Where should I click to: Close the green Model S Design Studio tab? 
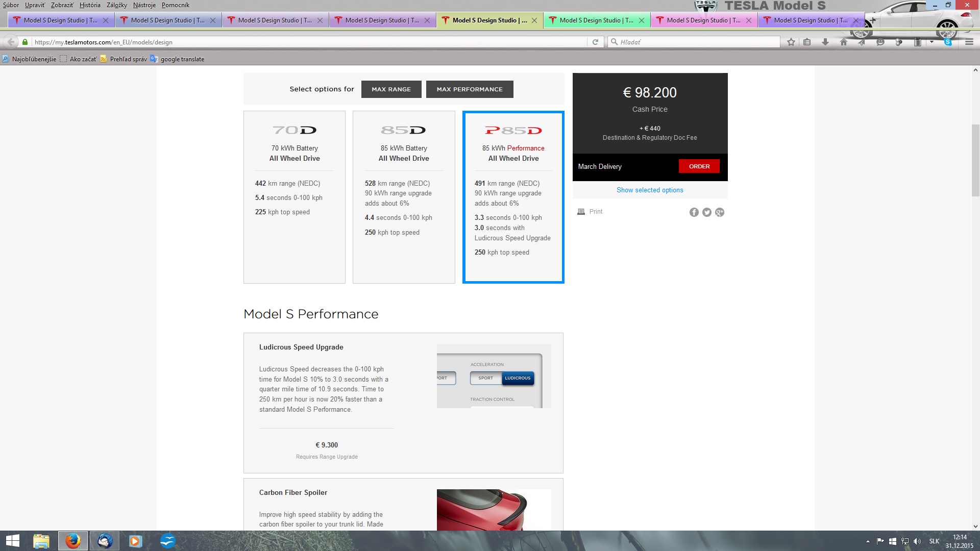tap(642, 20)
